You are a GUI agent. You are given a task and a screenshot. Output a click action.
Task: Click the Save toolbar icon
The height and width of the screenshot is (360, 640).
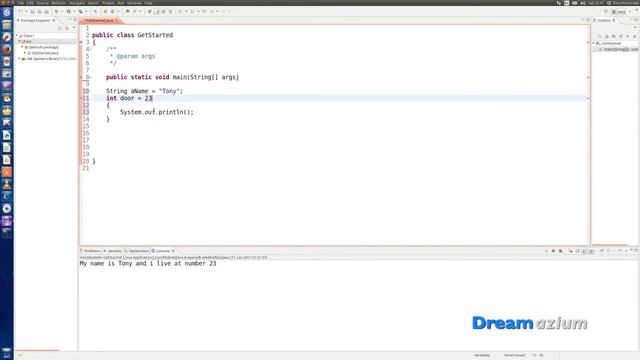[x=33, y=11]
